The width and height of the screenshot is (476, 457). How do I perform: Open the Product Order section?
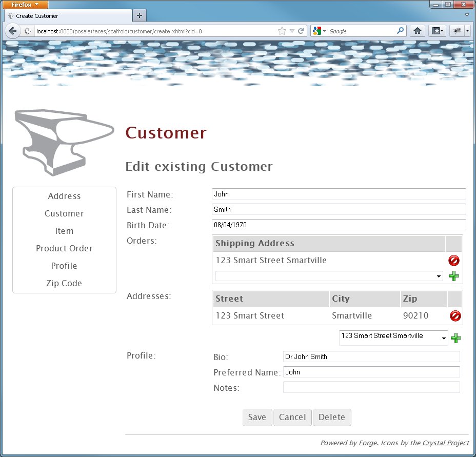(x=64, y=248)
